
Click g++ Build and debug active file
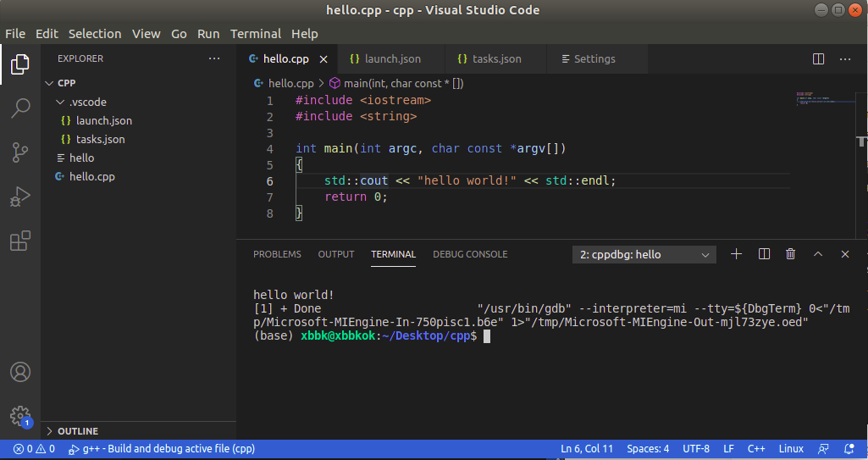[162, 449]
